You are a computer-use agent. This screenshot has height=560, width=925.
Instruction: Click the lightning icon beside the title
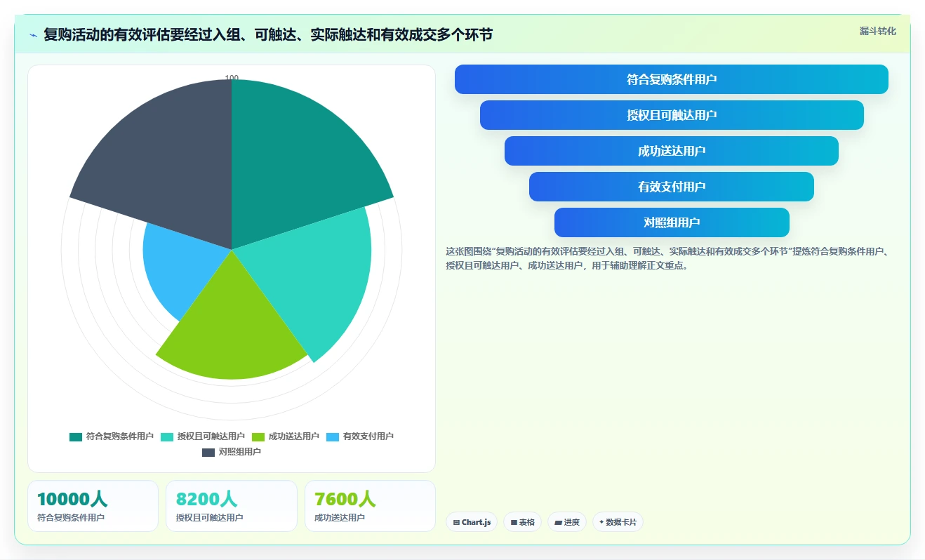coord(33,34)
